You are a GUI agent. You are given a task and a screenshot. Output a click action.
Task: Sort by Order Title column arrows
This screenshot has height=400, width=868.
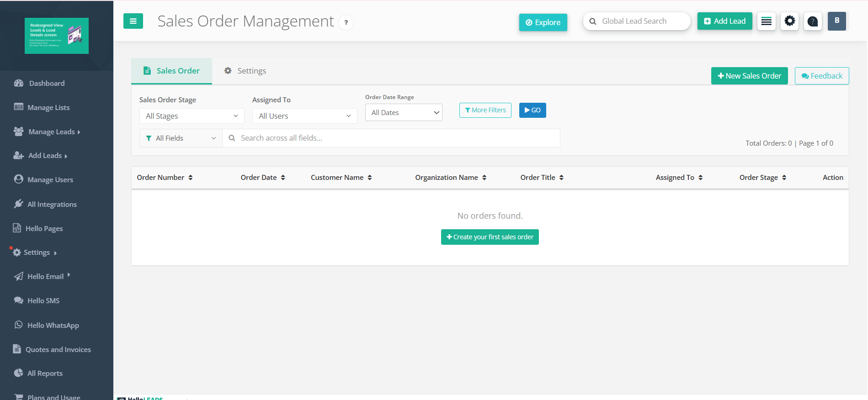click(561, 178)
